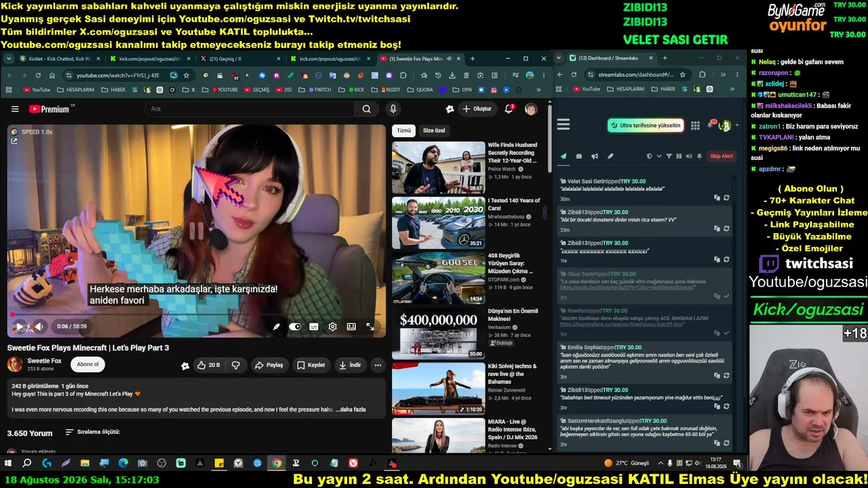
Task: Show more bookmarks chevron in YouTube window
Action: pyautogui.click(x=539, y=89)
